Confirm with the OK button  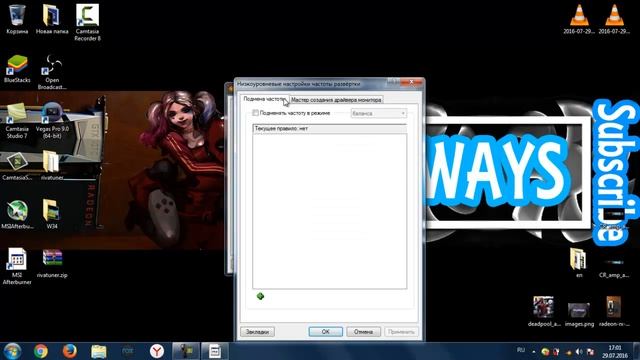[x=325, y=332]
